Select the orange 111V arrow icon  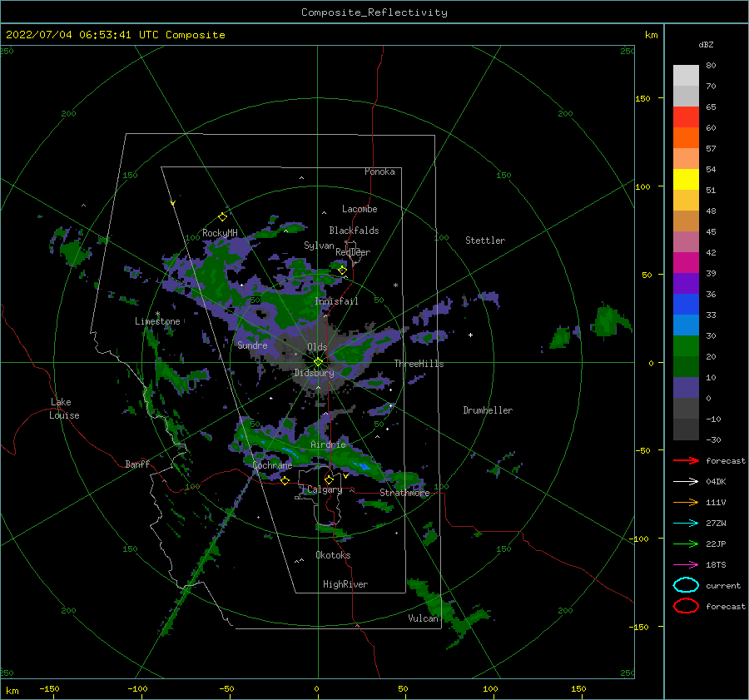click(x=686, y=502)
